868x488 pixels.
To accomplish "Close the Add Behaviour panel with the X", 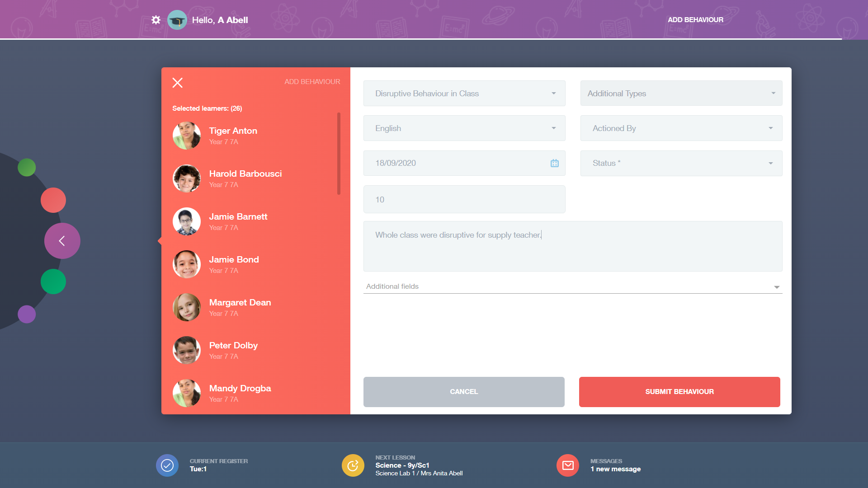I will [x=177, y=83].
